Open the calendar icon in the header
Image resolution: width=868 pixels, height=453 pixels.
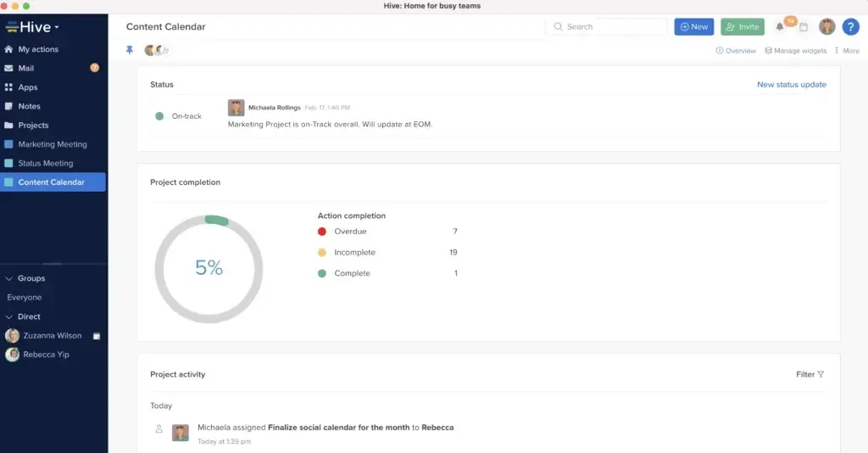(x=804, y=26)
